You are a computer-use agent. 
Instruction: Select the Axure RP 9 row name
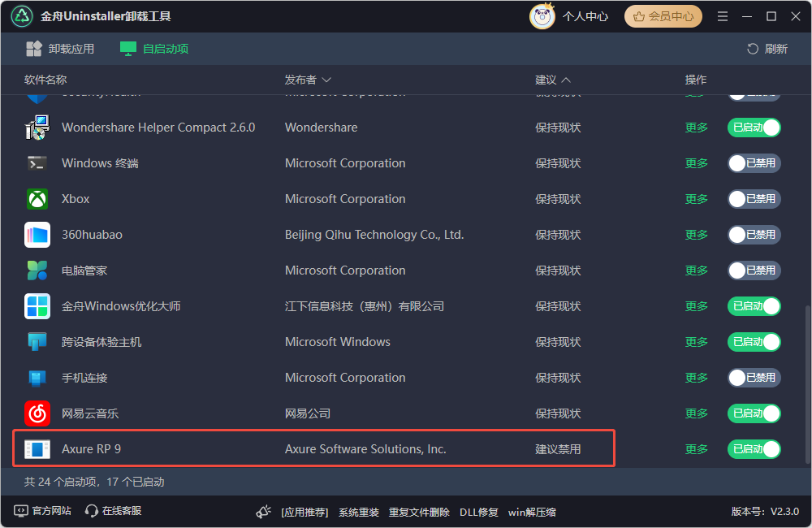tap(91, 449)
